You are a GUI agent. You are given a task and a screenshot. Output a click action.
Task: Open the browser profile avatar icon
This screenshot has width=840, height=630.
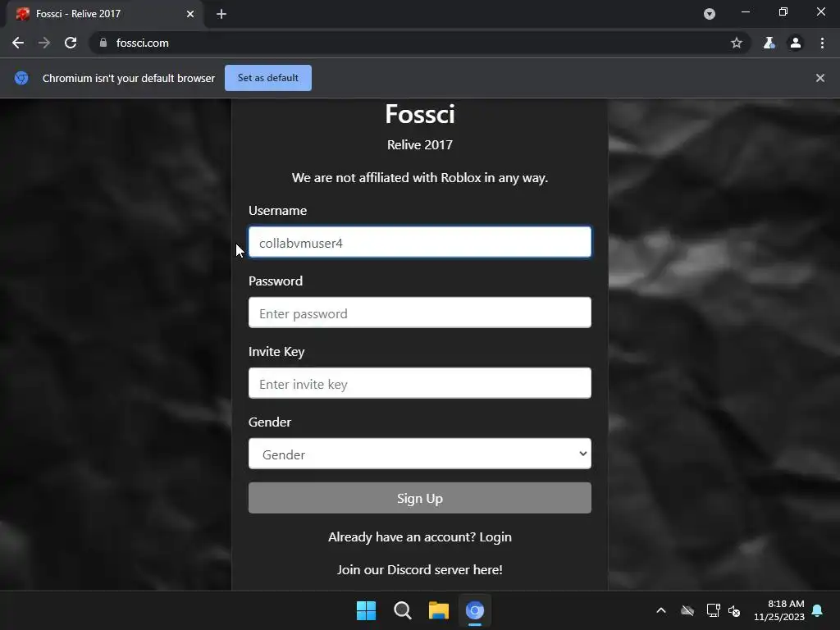pos(796,43)
